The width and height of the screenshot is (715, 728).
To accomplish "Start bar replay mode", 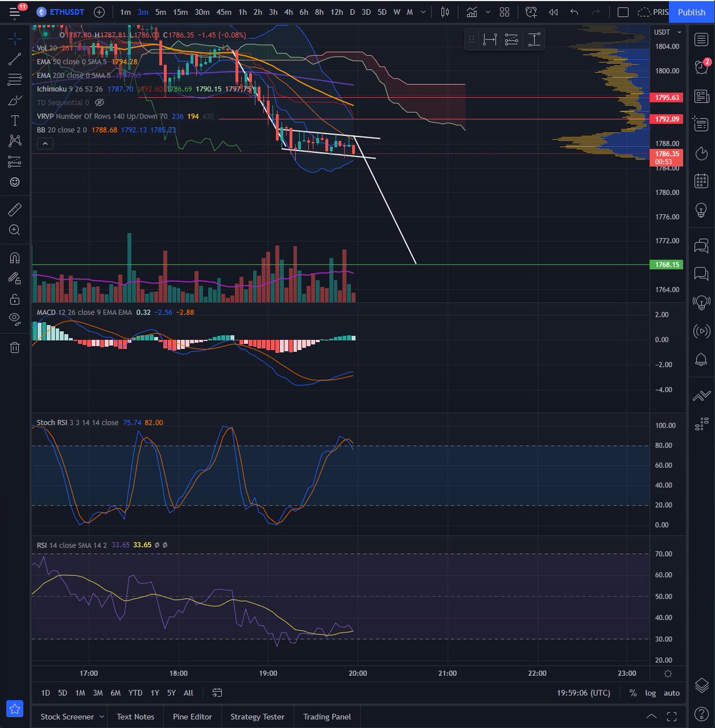I will pyautogui.click(x=553, y=12).
